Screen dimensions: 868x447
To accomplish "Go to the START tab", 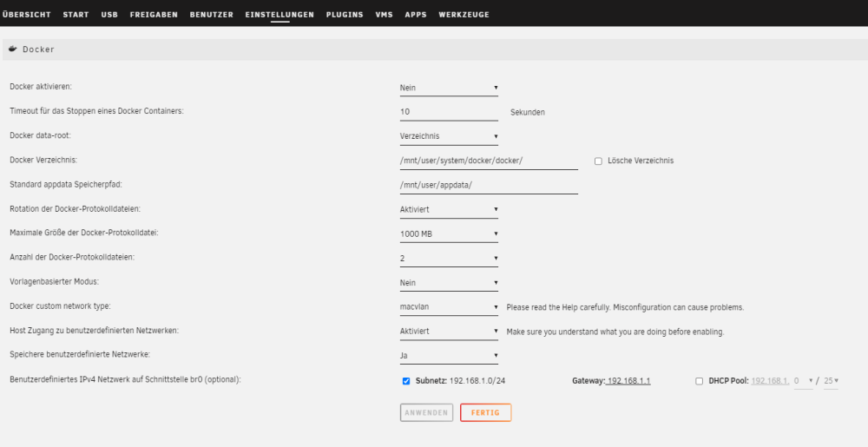I will tap(76, 15).
